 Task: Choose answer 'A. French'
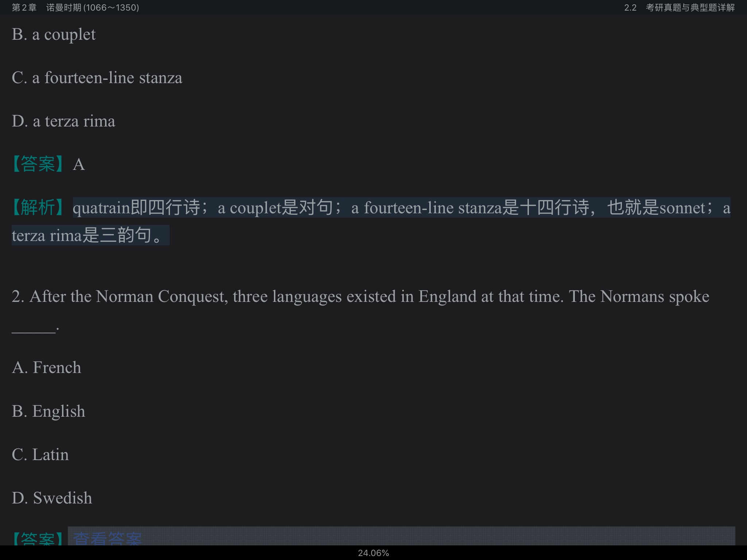pyautogui.click(x=46, y=367)
